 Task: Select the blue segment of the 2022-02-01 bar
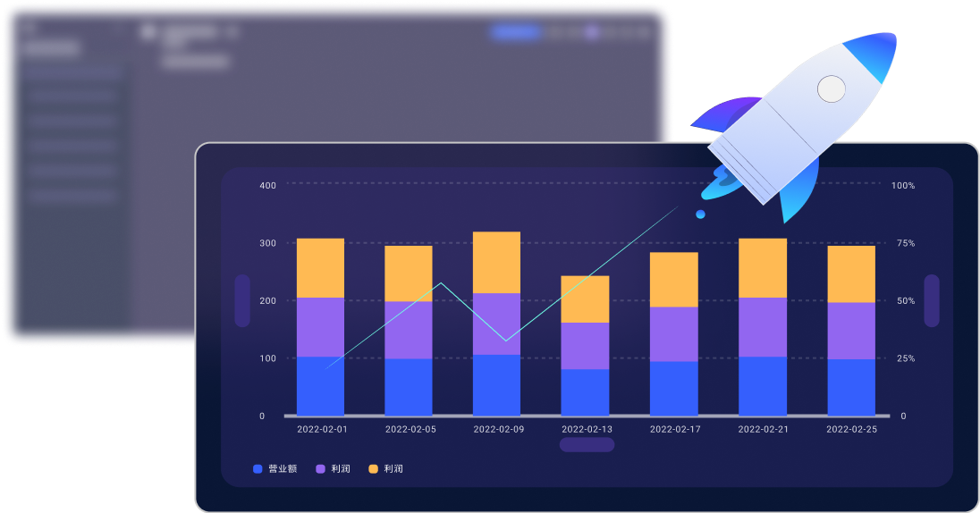pyautogui.click(x=320, y=386)
